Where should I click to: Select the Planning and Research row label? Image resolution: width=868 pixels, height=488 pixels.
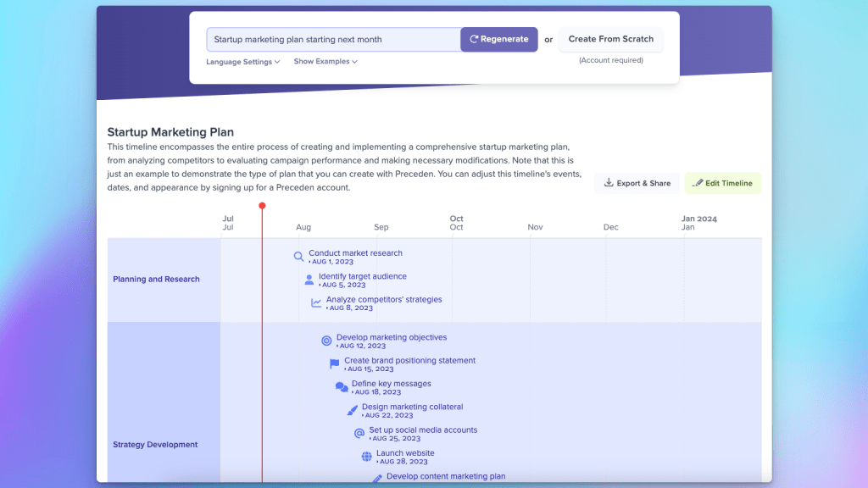point(157,280)
